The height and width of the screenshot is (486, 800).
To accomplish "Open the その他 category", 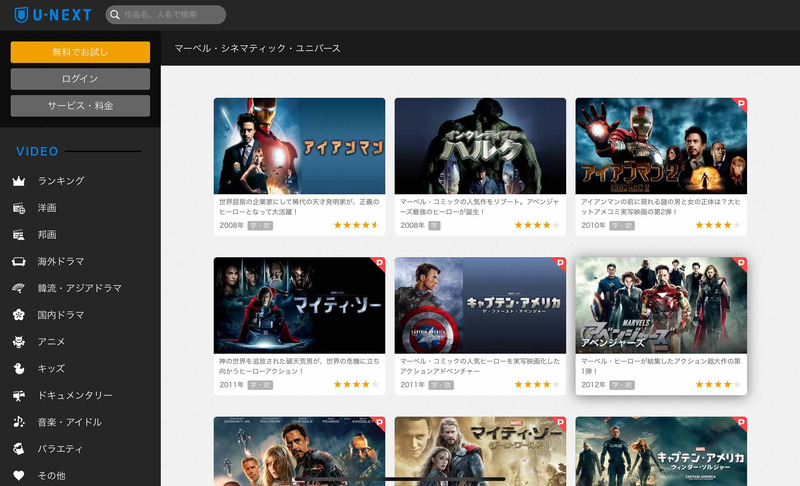I will point(52,475).
